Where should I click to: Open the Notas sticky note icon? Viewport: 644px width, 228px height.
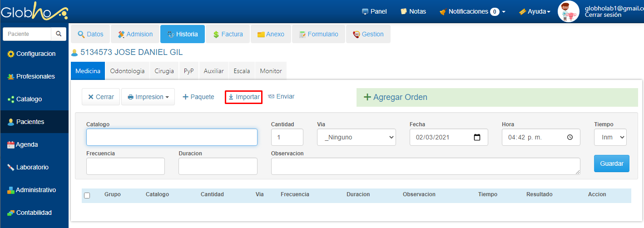click(x=403, y=11)
